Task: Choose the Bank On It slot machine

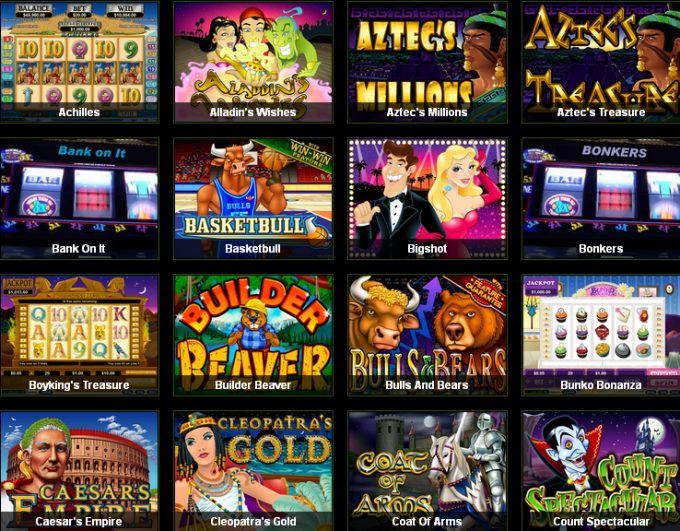Action: 79,198
